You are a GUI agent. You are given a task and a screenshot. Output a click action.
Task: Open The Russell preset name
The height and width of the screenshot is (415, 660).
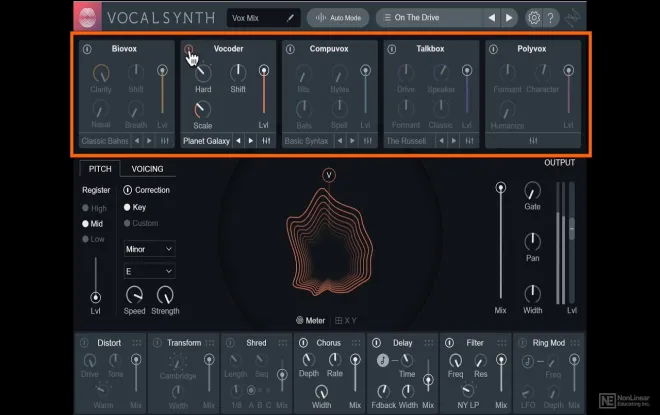point(406,141)
